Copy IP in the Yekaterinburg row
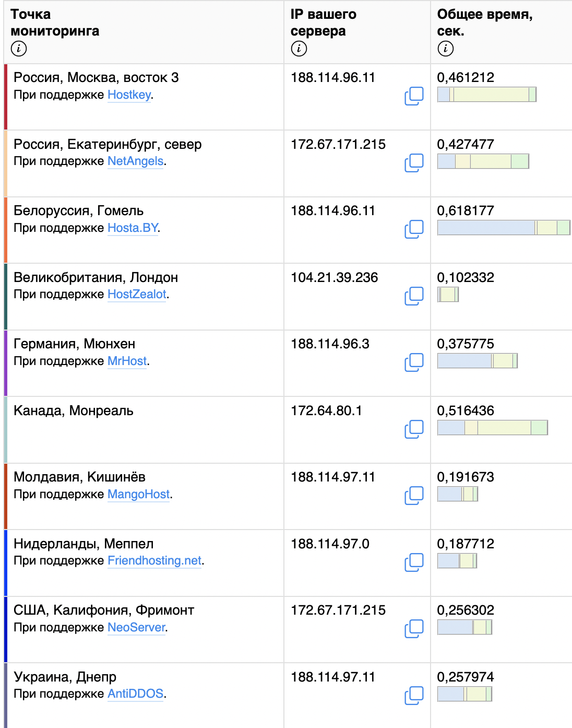The width and height of the screenshot is (572, 728). pyautogui.click(x=414, y=163)
